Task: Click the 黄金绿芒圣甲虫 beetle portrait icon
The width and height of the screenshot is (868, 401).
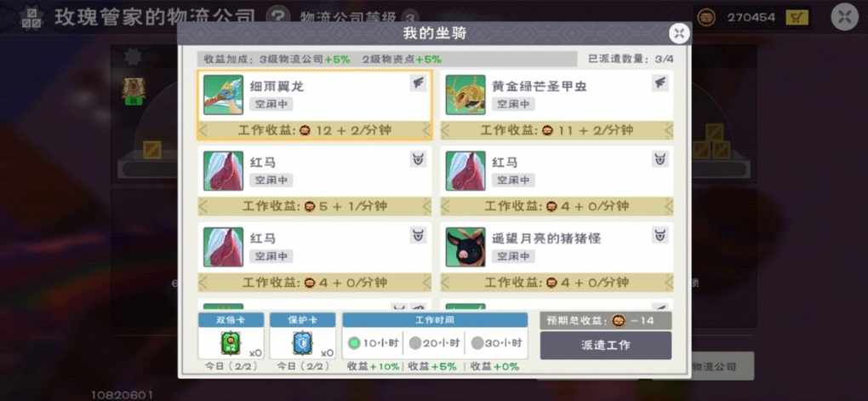Action: (465, 95)
